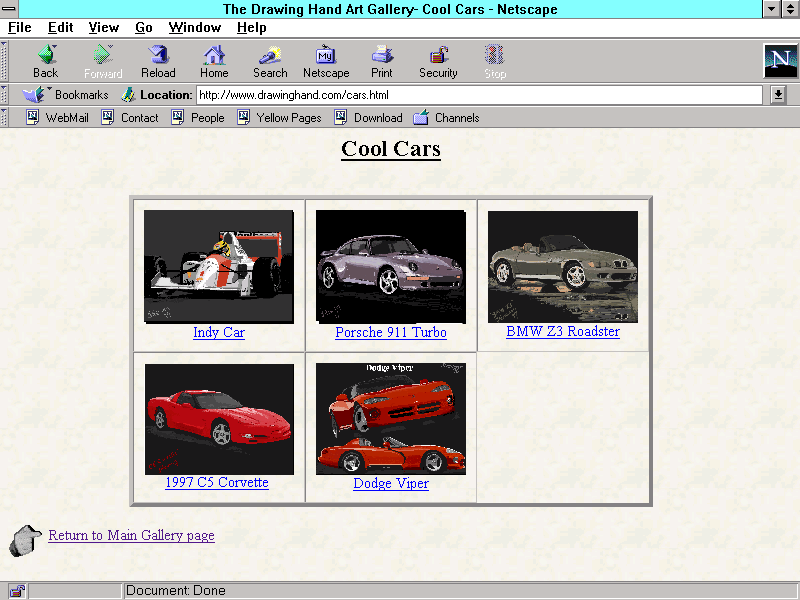Click the Indy Car thumbnail image
Screen dimensions: 800x600
tap(219, 267)
